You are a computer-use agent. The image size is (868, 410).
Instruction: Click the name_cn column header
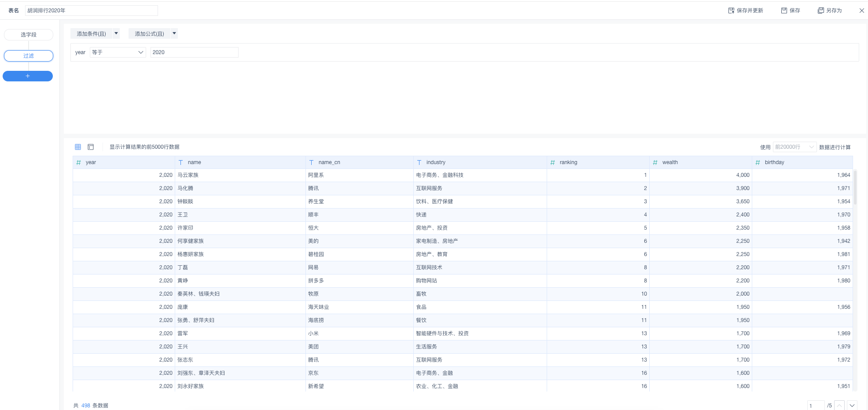359,162
